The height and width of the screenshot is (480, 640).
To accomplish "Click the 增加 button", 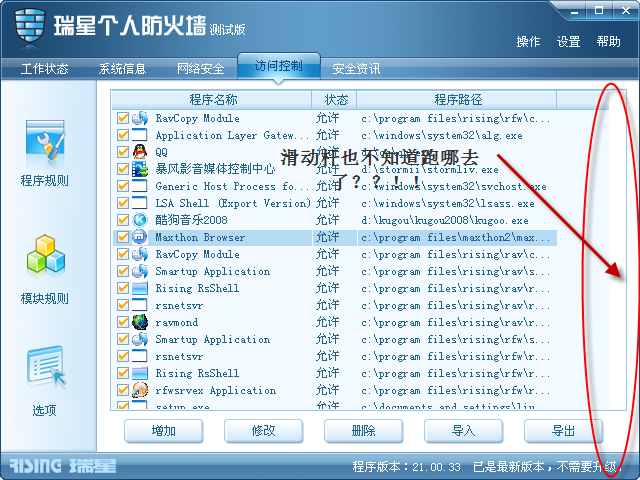I will click(x=164, y=431).
